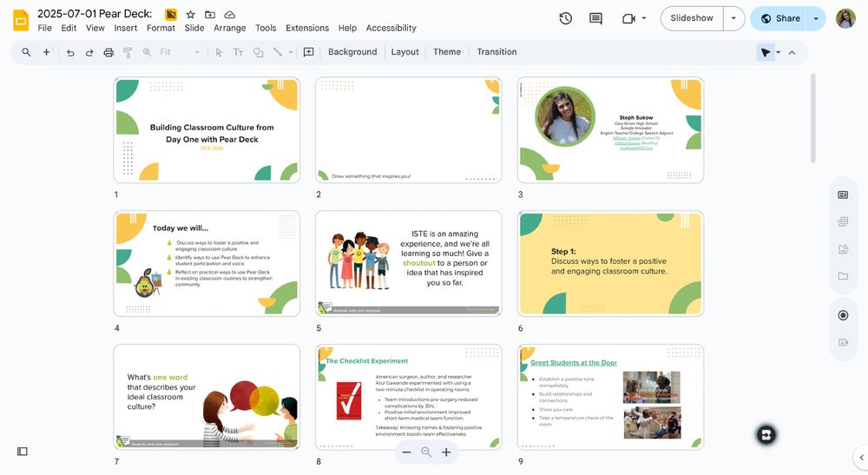Open the Accessibility menu

[391, 28]
